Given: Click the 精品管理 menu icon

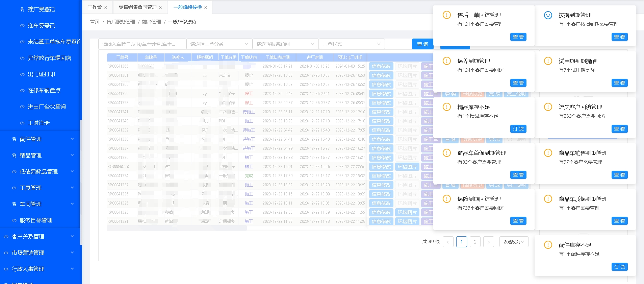Looking at the screenshot, I should click(14, 156).
